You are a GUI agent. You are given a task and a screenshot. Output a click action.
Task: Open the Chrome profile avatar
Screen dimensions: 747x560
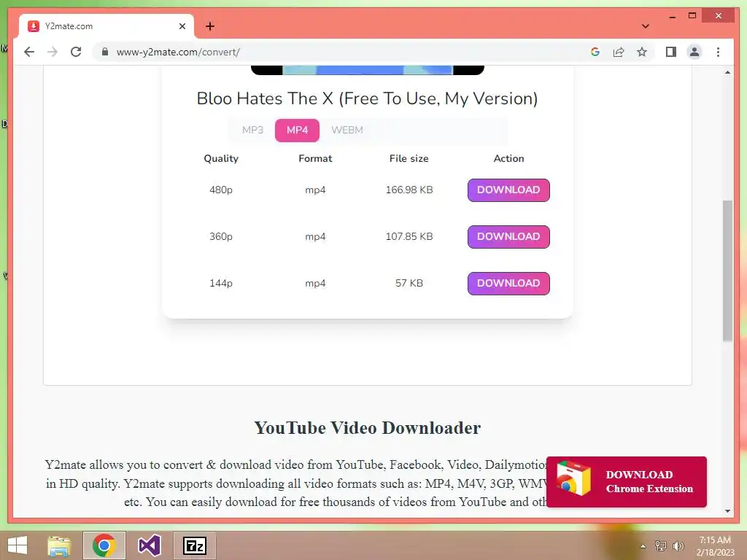click(x=694, y=52)
